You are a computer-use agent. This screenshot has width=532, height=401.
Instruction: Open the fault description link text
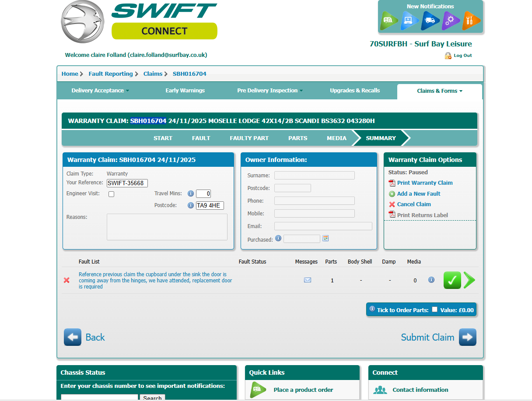[155, 281]
